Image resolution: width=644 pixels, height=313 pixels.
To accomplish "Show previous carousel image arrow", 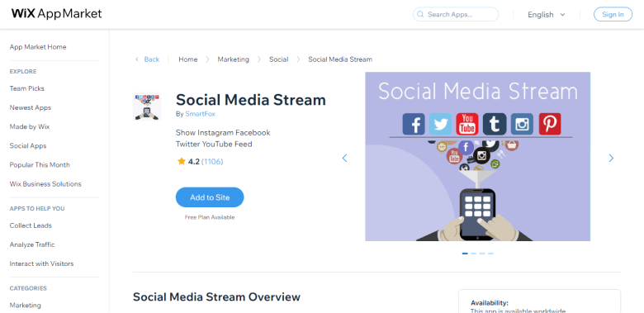I will click(344, 158).
